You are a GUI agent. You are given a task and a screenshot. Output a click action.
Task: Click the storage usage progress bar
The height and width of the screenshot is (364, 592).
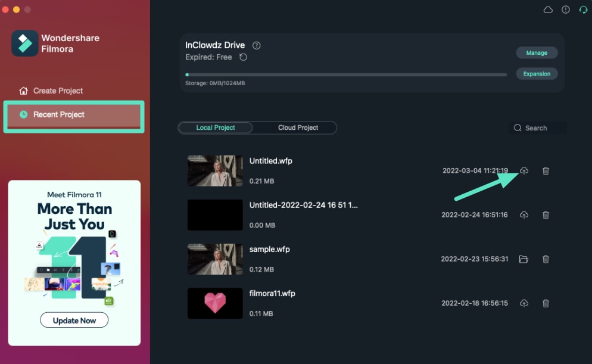click(346, 74)
